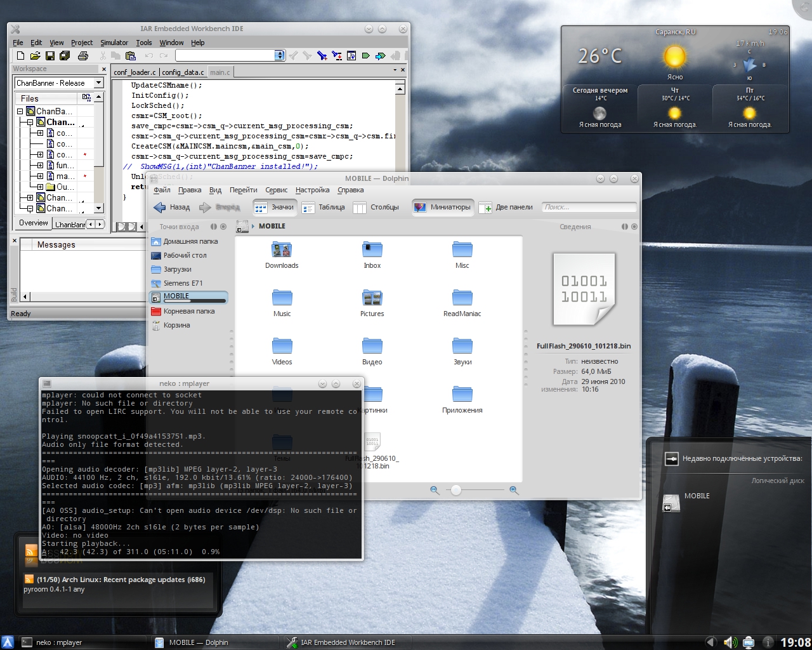Click the Save icon in IAR toolbar
Screen dimensions: 812x650
click(49, 56)
